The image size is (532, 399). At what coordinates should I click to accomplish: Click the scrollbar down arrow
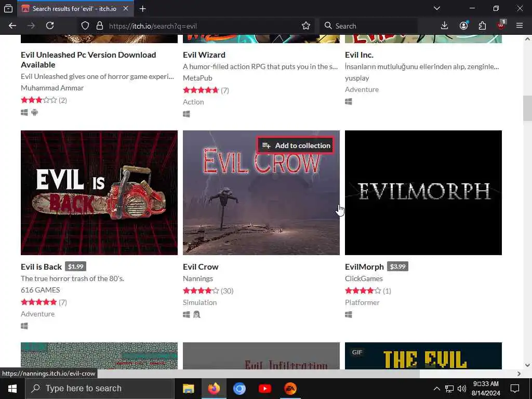(527, 365)
